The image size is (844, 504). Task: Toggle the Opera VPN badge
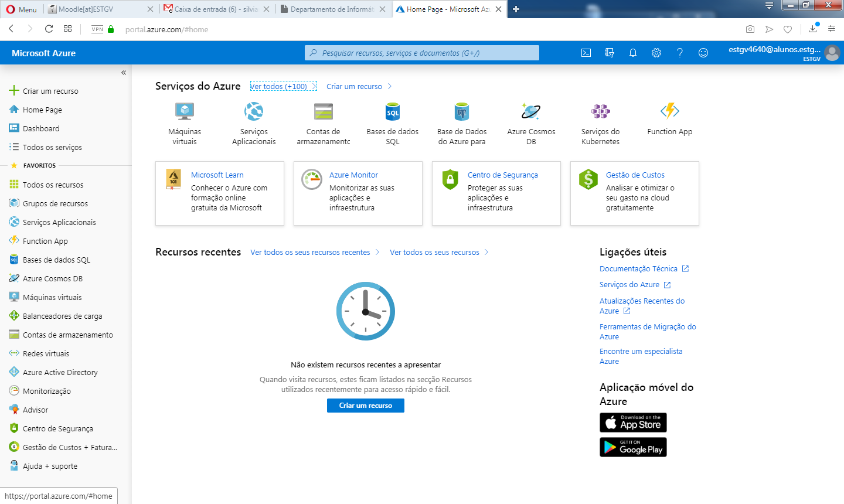97,29
